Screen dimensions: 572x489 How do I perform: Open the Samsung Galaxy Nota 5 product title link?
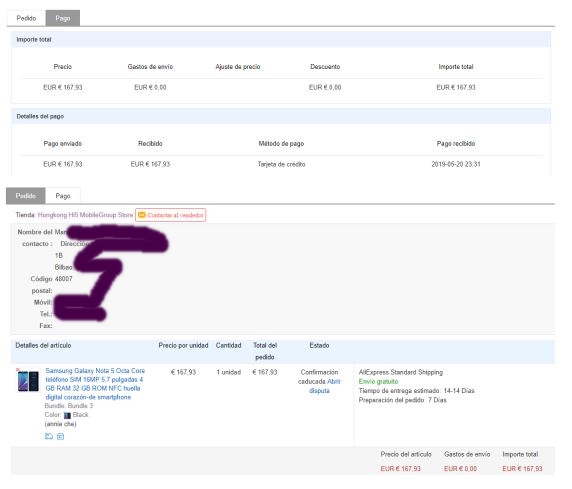[95, 384]
